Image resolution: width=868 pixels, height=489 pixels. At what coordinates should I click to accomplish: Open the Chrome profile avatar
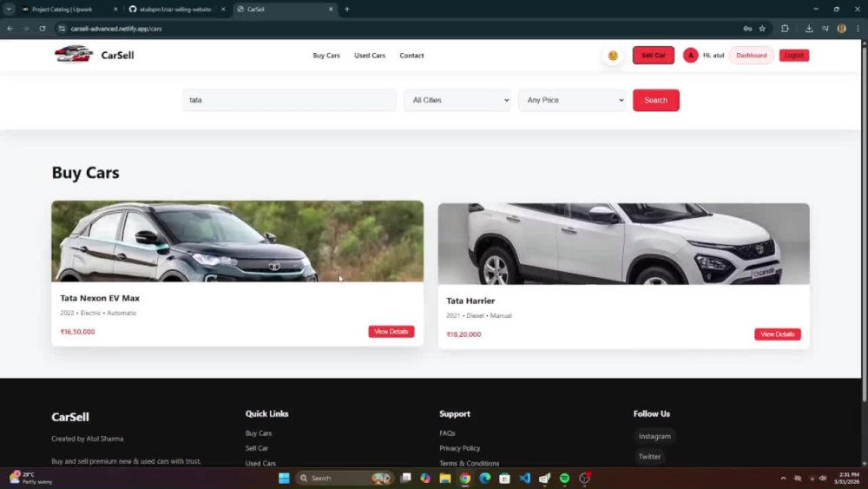point(841,29)
